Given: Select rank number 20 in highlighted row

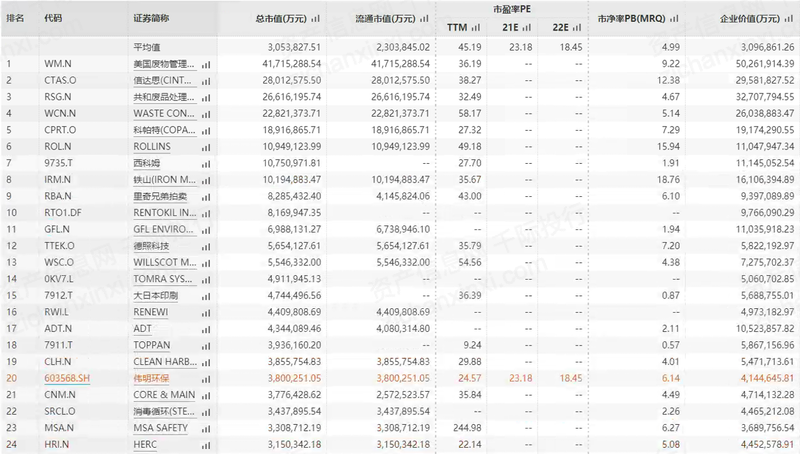Looking at the screenshot, I should (11, 379).
